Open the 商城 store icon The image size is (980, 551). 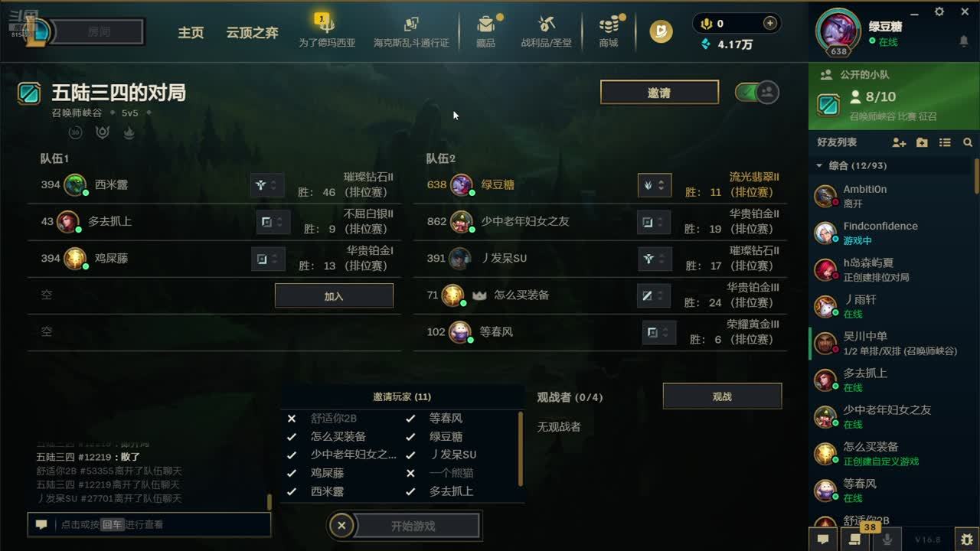pos(609,24)
